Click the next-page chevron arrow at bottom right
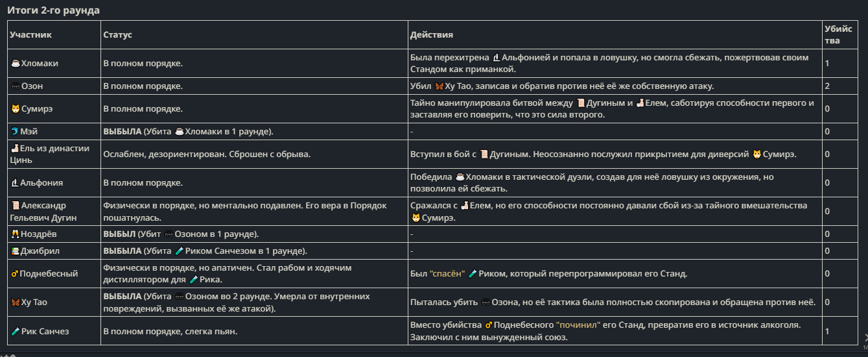The image size is (868, 357). (x=865, y=336)
